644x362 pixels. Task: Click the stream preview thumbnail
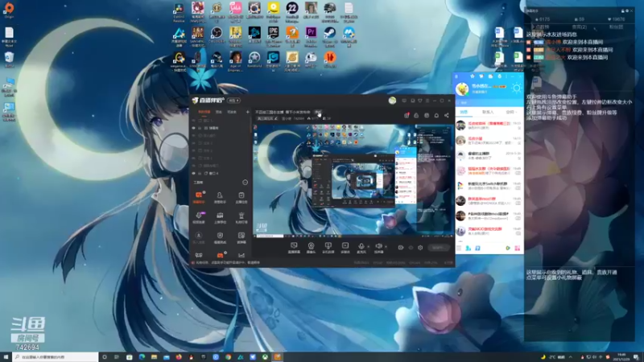coord(353,180)
